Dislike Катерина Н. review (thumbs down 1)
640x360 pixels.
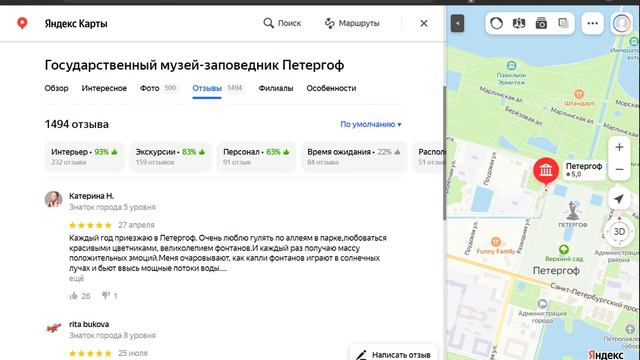pos(109,296)
